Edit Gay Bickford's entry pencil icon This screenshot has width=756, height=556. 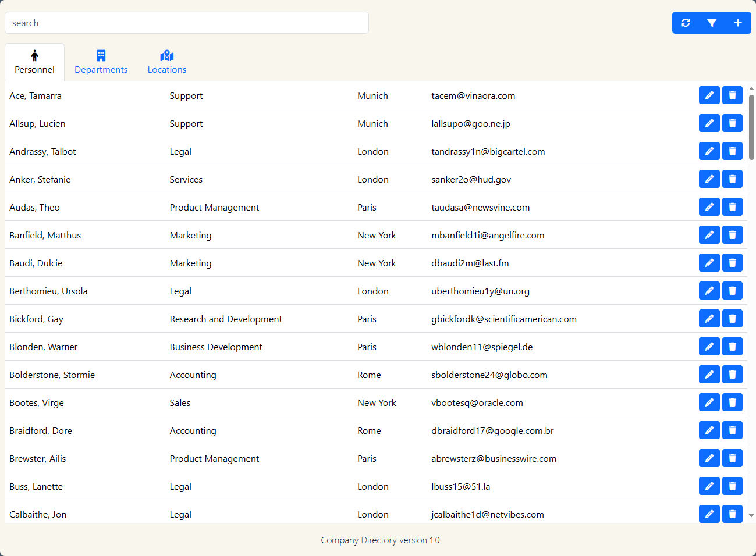click(709, 319)
